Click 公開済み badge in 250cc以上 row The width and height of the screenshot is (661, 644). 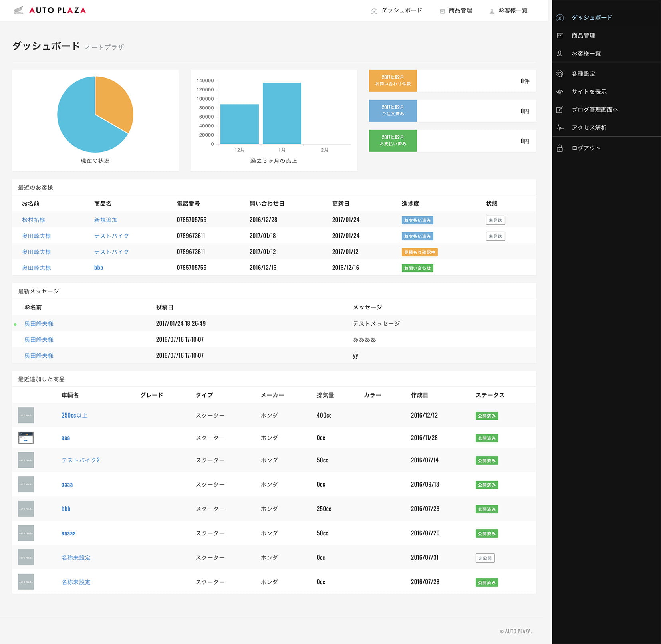487,416
